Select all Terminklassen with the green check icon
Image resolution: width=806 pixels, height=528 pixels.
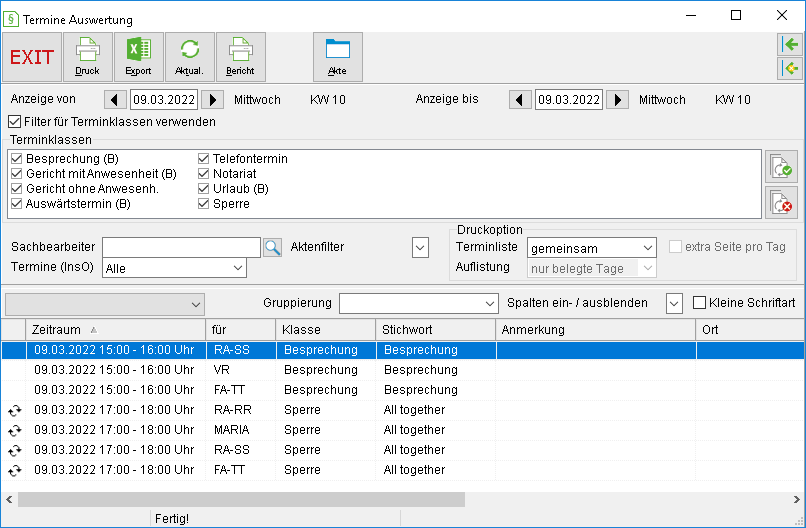pyautogui.click(x=781, y=167)
